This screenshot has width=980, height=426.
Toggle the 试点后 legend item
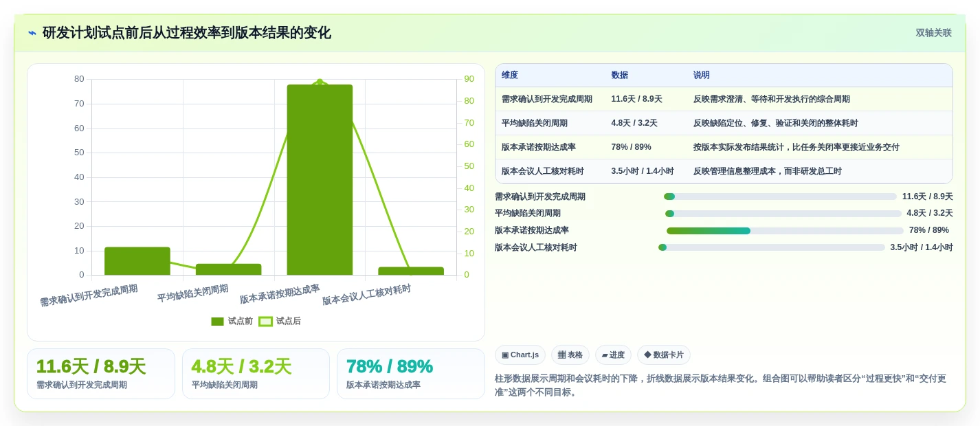tap(280, 321)
